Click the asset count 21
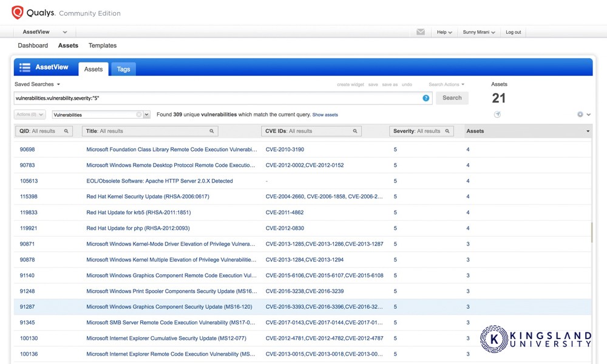 click(x=498, y=98)
